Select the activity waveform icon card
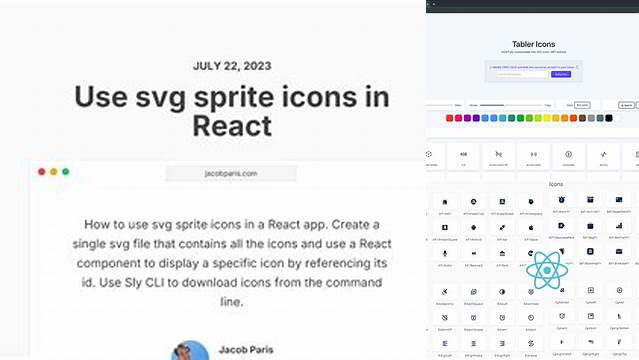This screenshot has height=360, width=639. coord(604,156)
